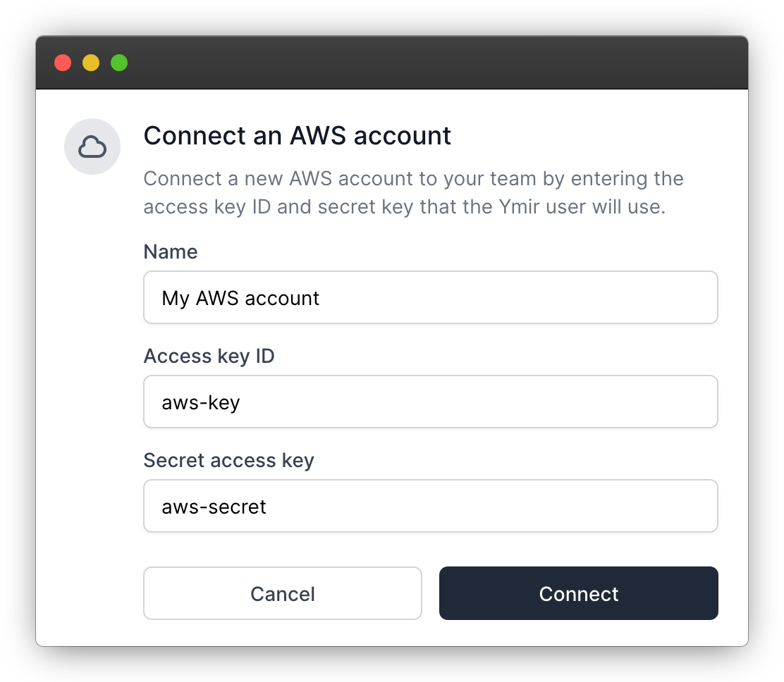Select the green maximize traffic light

118,62
